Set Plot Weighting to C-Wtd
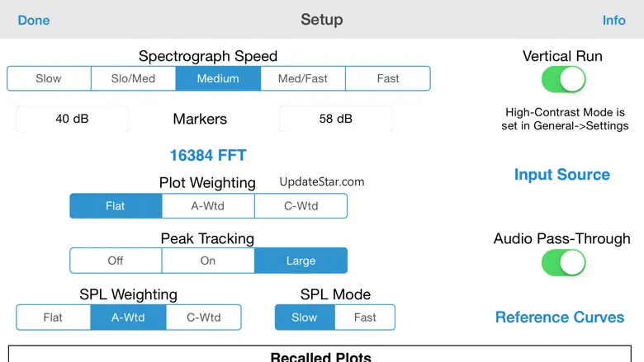This screenshot has height=362, width=644. pyautogui.click(x=301, y=205)
